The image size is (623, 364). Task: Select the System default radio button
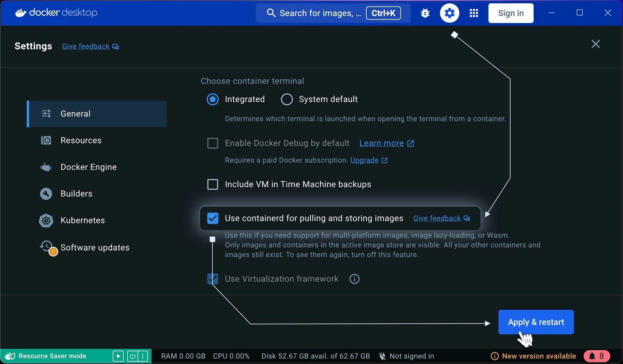(x=287, y=99)
